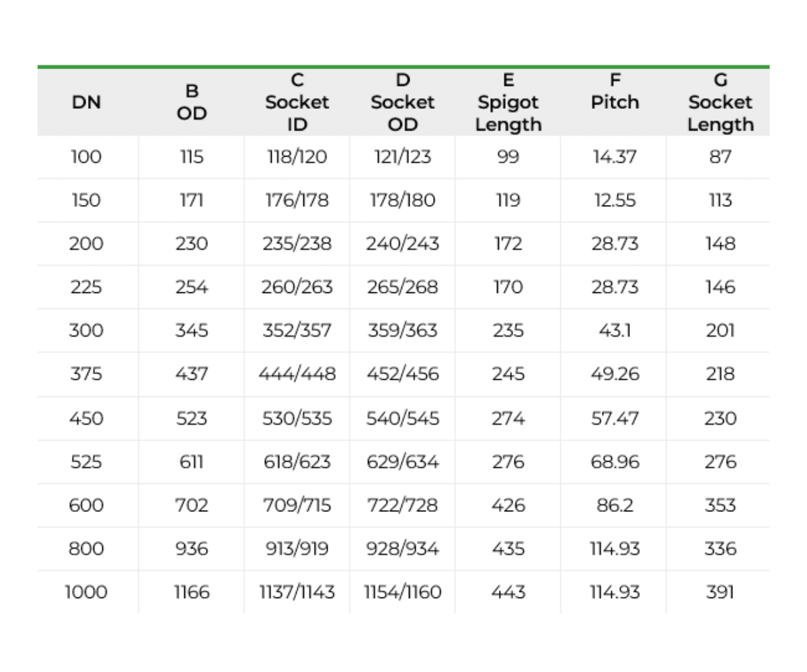Click the C Socket ID header
This screenshot has width=807, height=672.
click(x=297, y=102)
